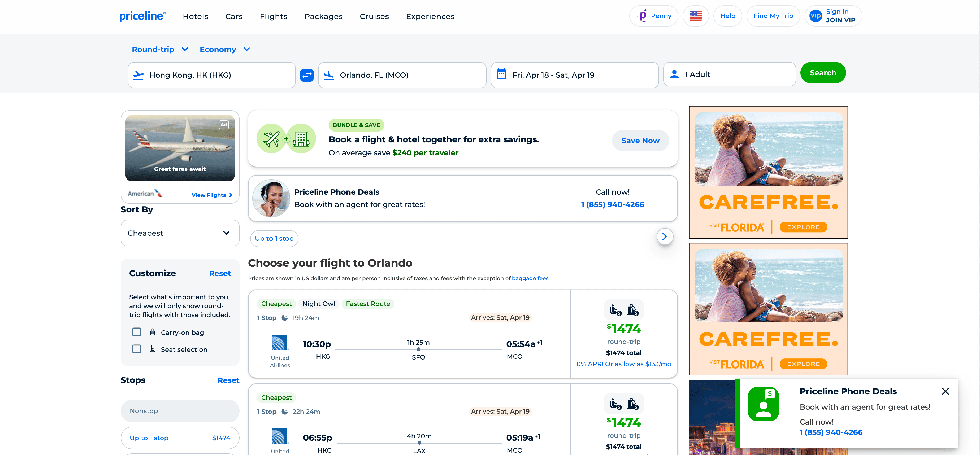Click the next filter chips arrow
This screenshot has width=980, height=455.
[x=665, y=237]
